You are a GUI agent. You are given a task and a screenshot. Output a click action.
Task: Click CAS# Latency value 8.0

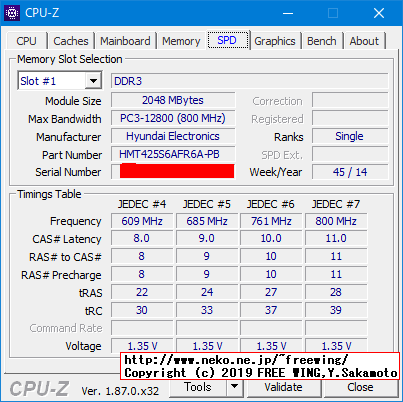142,239
